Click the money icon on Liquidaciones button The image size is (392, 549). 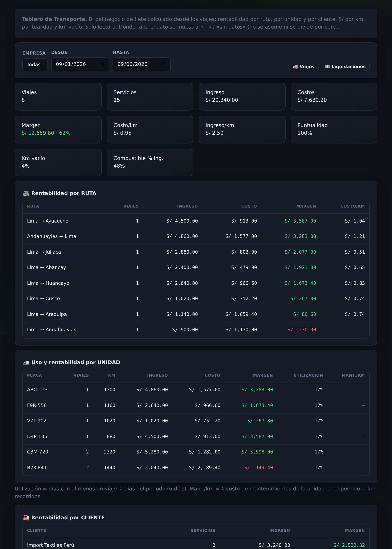[327, 67]
